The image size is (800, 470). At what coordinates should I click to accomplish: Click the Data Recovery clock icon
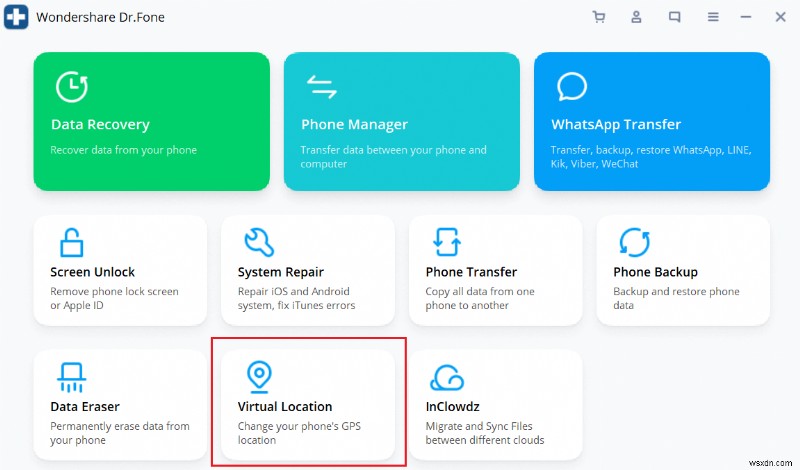tap(71, 87)
